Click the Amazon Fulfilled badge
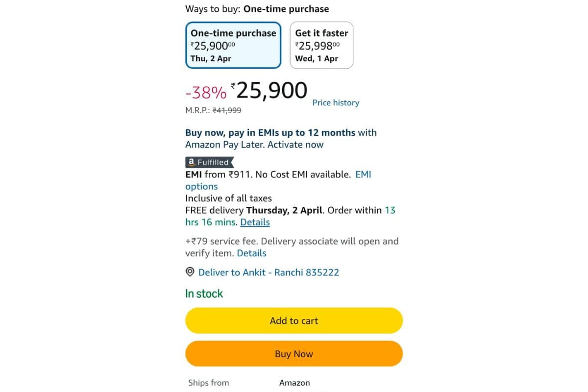This screenshot has height=392, width=588. (x=209, y=162)
